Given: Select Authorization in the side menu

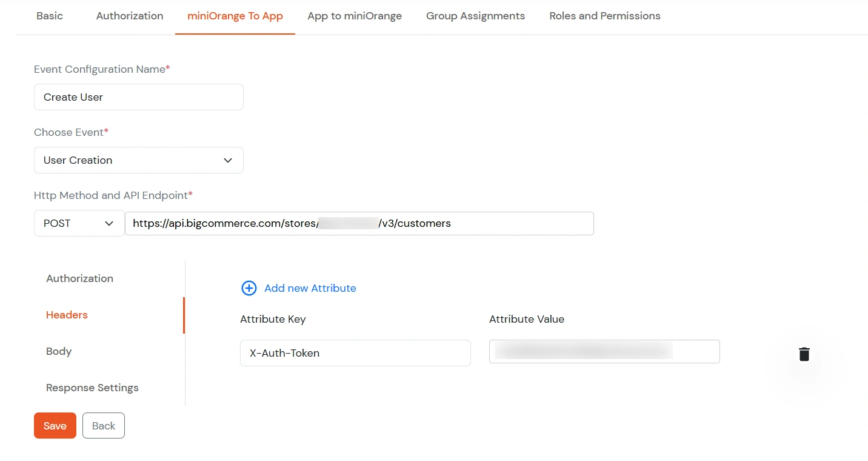Looking at the screenshot, I should (80, 278).
